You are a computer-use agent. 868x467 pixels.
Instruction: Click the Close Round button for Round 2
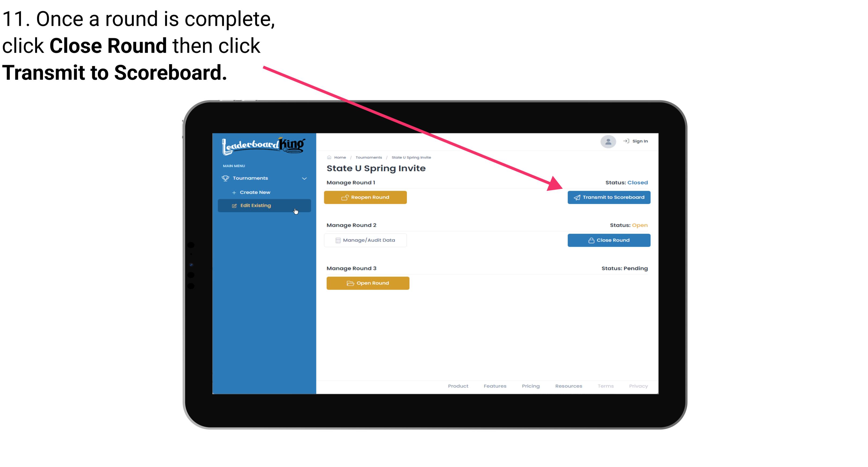(x=608, y=240)
